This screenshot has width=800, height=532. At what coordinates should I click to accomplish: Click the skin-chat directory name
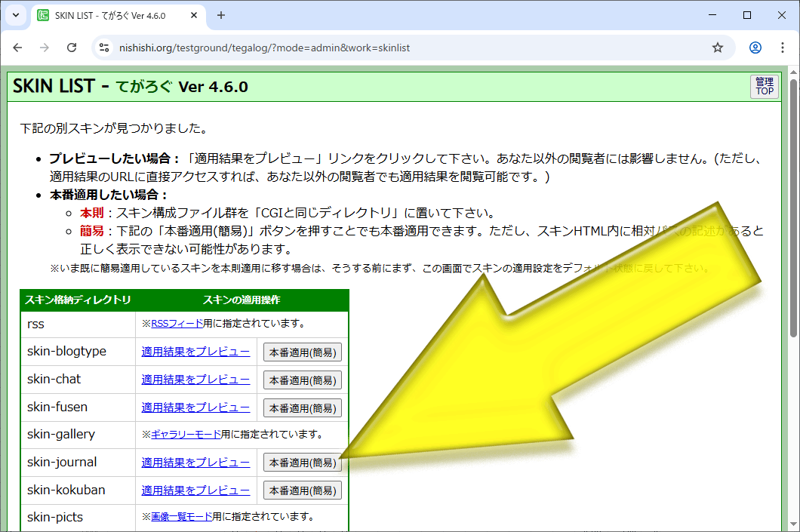point(54,379)
